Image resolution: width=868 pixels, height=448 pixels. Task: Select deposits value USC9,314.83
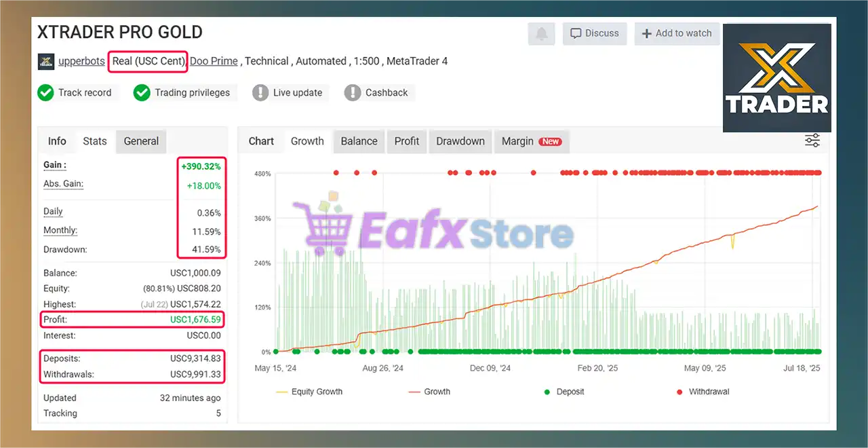[195, 358]
